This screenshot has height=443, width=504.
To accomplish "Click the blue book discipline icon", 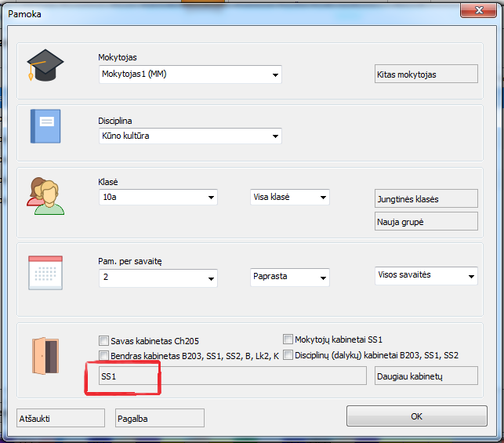I will [44, 126].
